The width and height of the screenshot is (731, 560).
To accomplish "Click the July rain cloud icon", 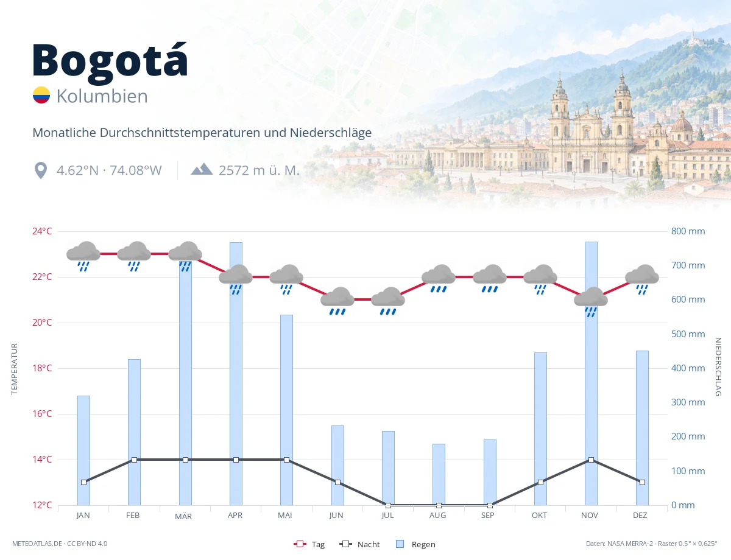I will pos(388,302).
